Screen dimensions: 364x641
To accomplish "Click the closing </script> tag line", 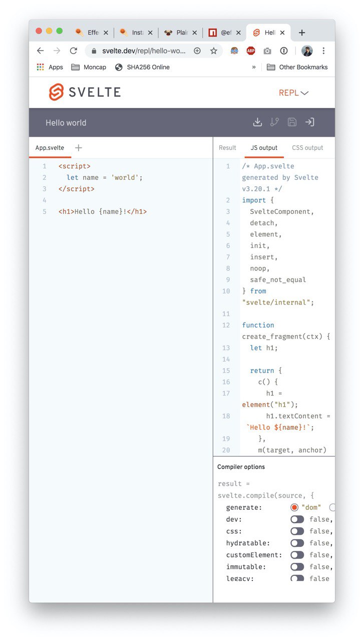I will pos(77,189).
